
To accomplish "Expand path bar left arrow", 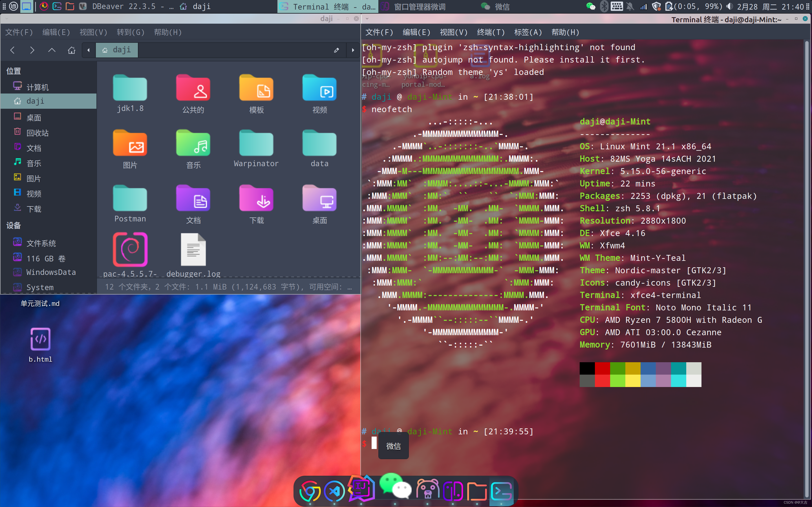I will [x=89, y=50].
